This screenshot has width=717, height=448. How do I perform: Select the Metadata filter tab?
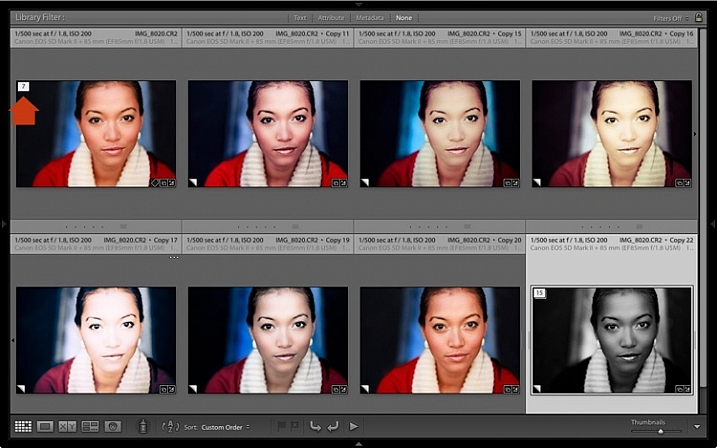[x=370, y=18]
